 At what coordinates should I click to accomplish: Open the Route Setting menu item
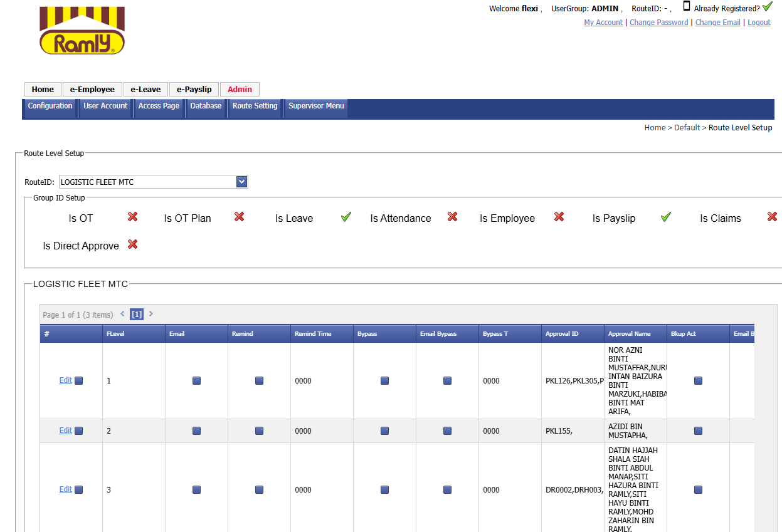coord(255,106)
